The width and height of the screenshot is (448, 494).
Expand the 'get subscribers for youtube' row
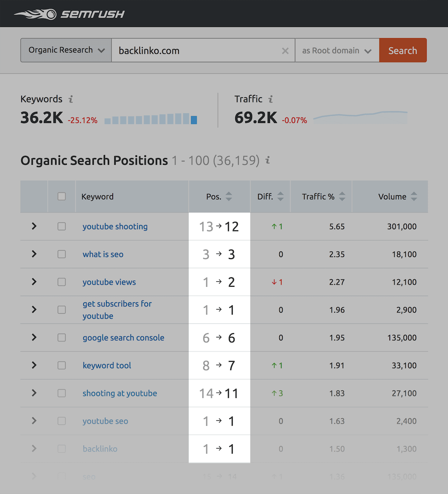tap(34, 309)
